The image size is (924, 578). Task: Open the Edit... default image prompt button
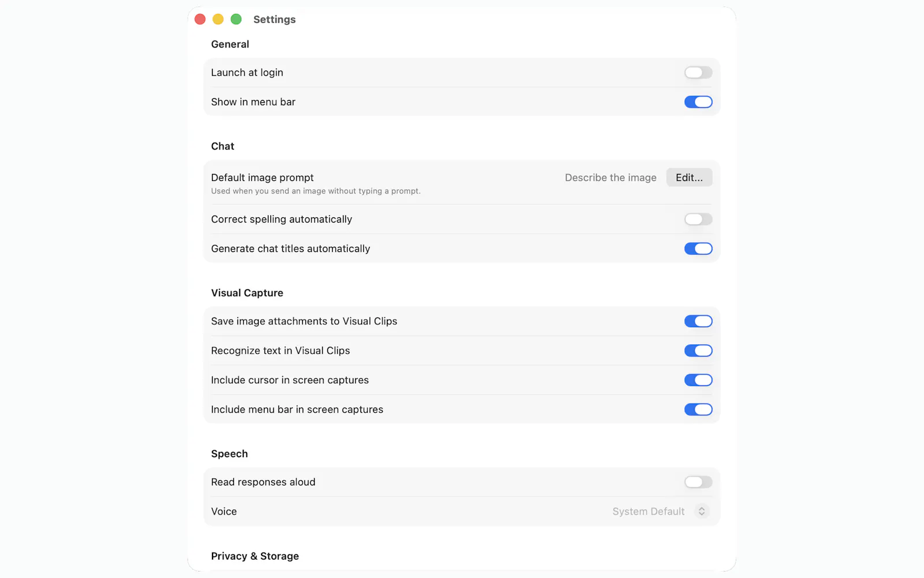coord(689,177)
